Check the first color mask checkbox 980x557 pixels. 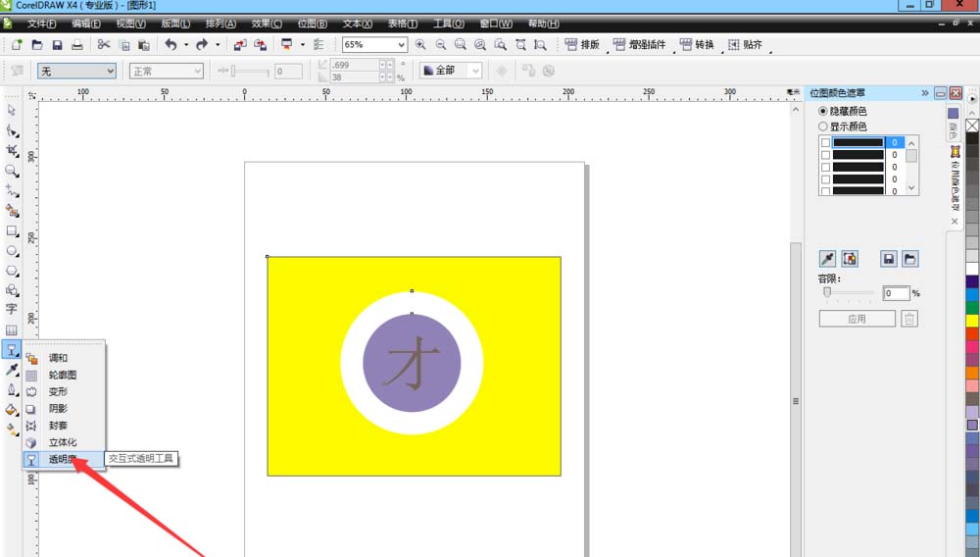[825, 143]
